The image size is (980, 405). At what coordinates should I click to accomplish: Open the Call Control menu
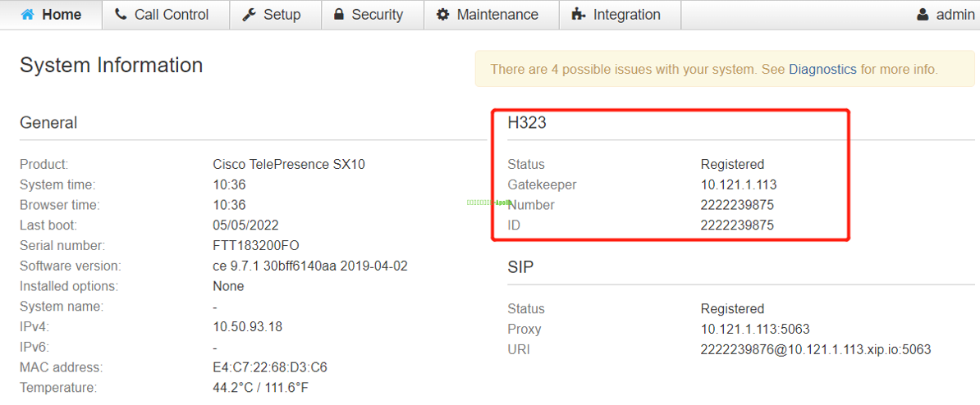point(172,15)
